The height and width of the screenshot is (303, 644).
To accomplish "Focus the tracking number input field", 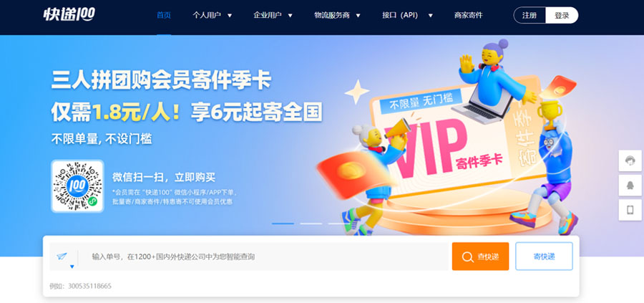I will point(265,257).
